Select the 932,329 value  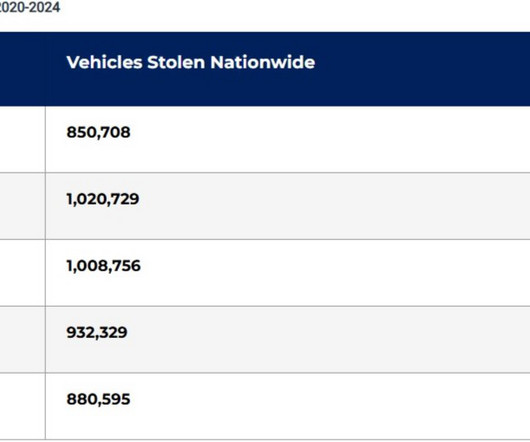coord(97,333)
